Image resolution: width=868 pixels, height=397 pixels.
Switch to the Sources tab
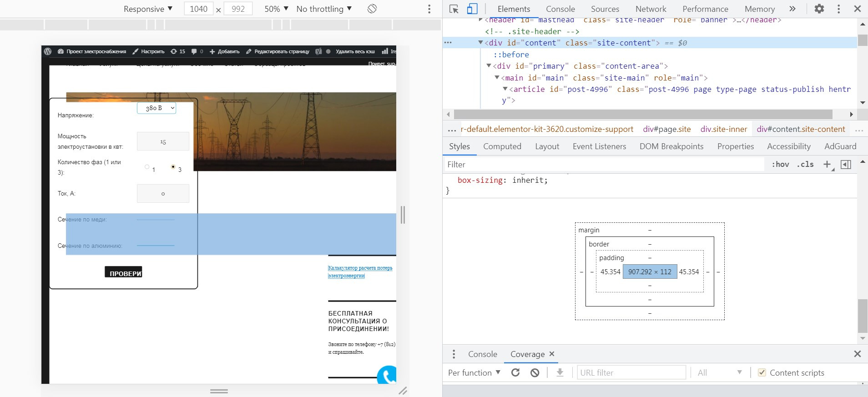click(x=605, y=9)
